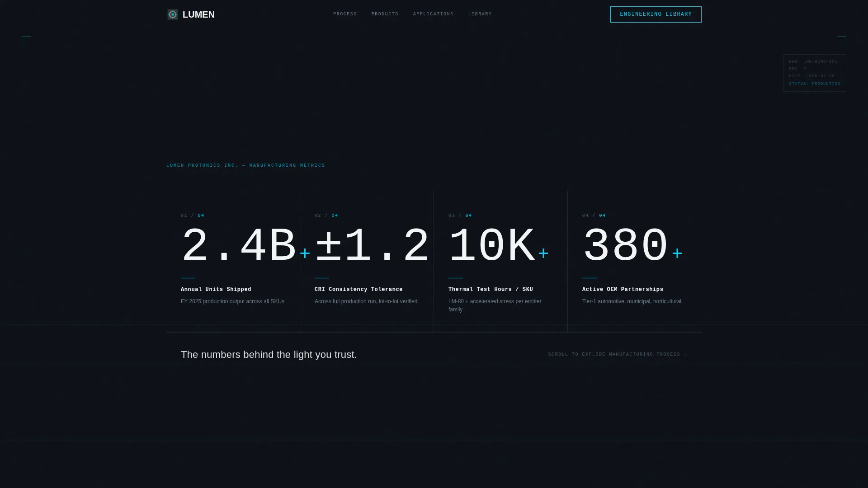Click the LUMEN logo icon
The image size is (868, 488).
pyautogui.click(x=173, y=14)
